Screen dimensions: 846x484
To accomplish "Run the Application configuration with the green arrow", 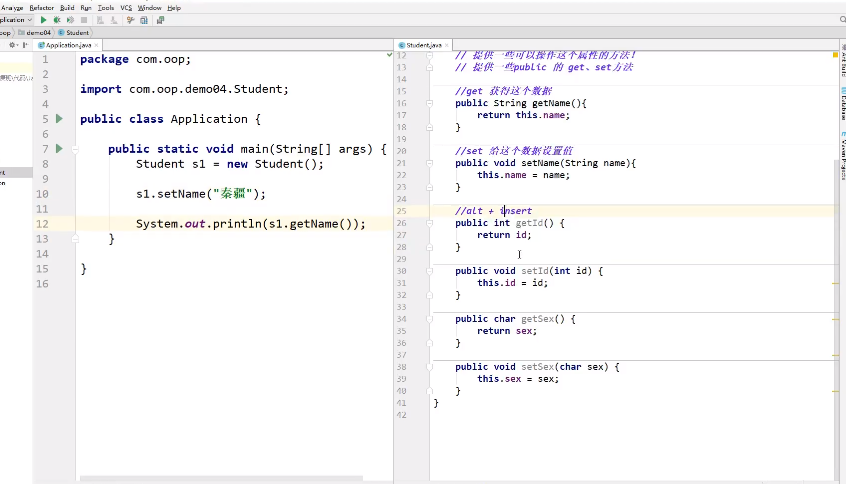I will (44, 20).
